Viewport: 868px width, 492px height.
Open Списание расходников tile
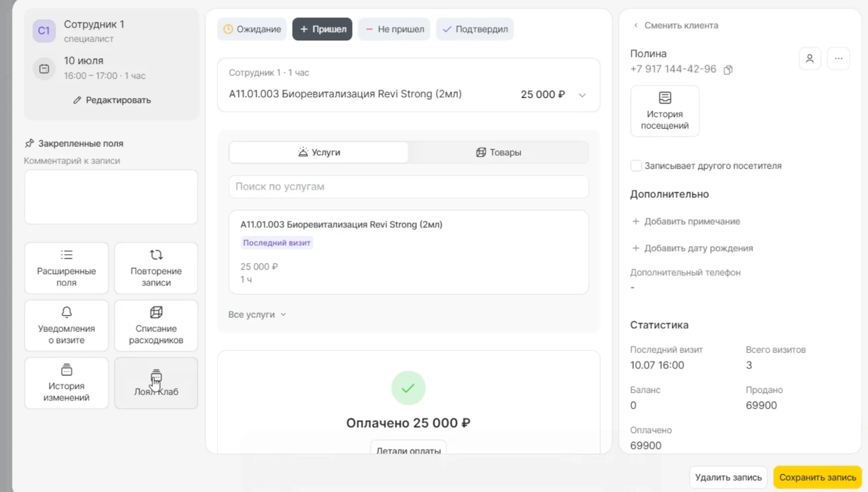(156, 326)
